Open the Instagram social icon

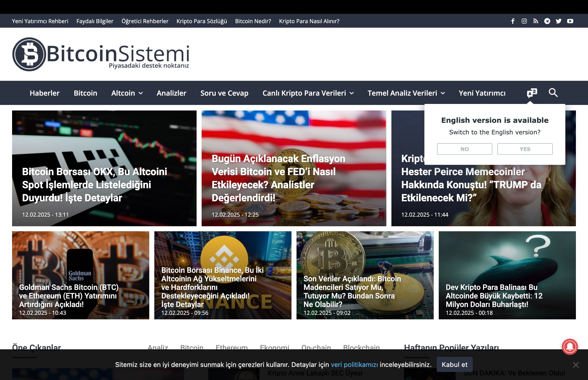(x=524, y=21)
